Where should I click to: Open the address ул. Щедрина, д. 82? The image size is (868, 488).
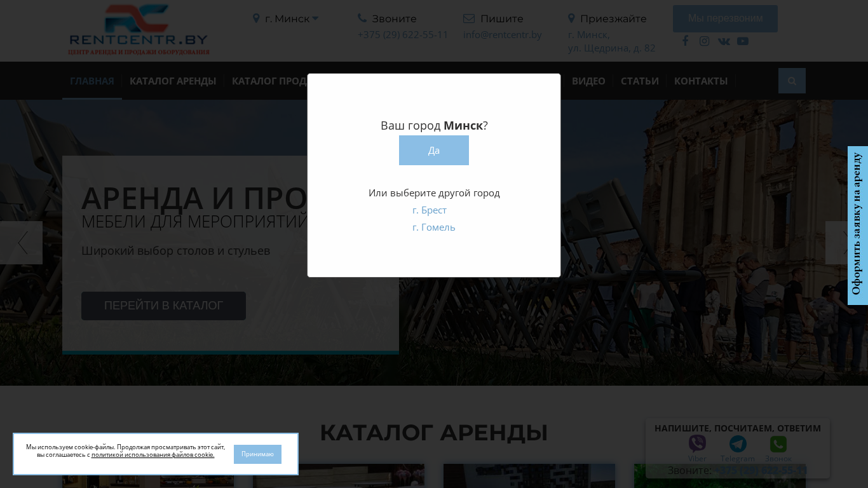click(x=612, y=48)
